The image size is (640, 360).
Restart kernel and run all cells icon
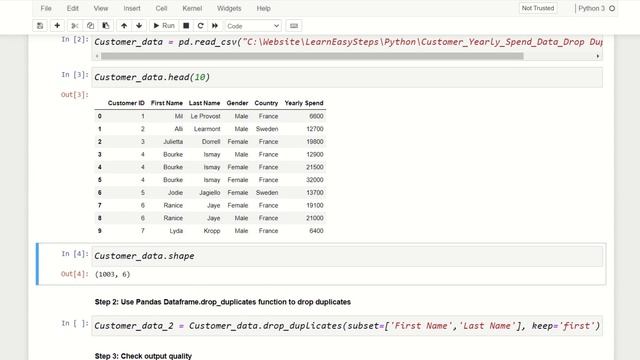coord(215,26)
